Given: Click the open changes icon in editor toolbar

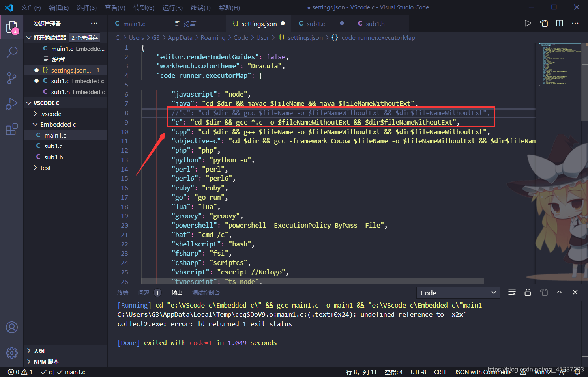Looking at the screenshot, I should tap(544, 24).
